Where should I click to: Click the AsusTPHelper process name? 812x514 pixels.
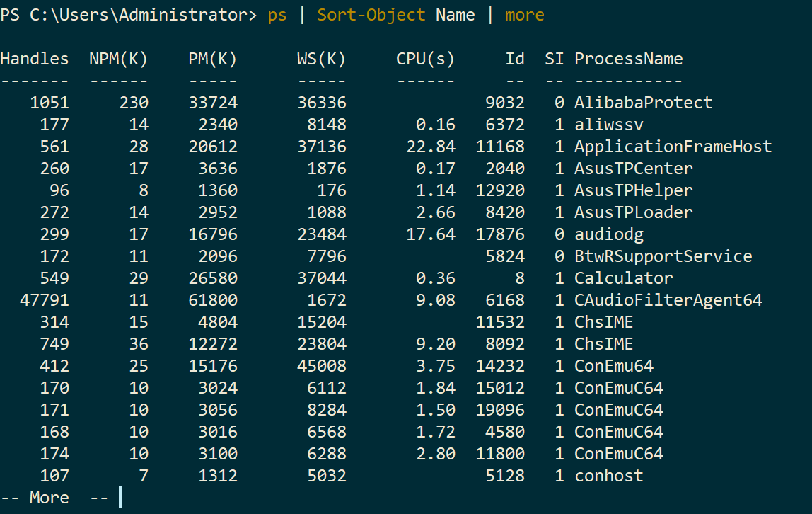tap(633, 190)
